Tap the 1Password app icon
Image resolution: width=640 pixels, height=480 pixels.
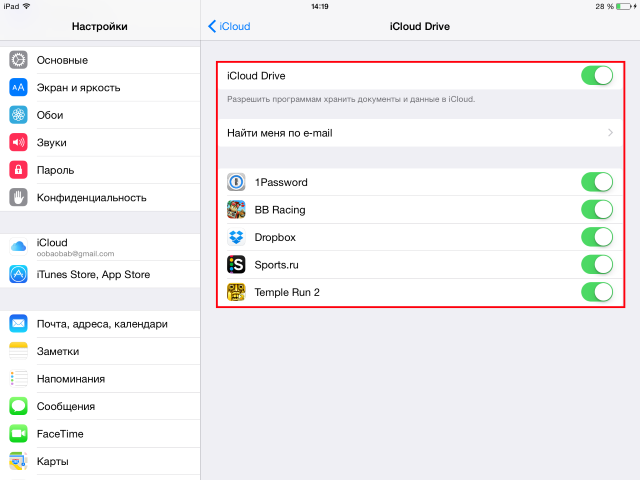tap(236, 182)
